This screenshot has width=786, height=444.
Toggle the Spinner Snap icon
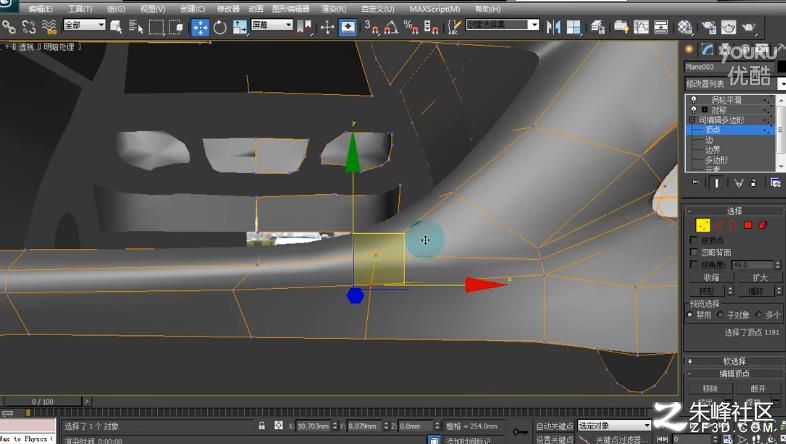(431, 27)
